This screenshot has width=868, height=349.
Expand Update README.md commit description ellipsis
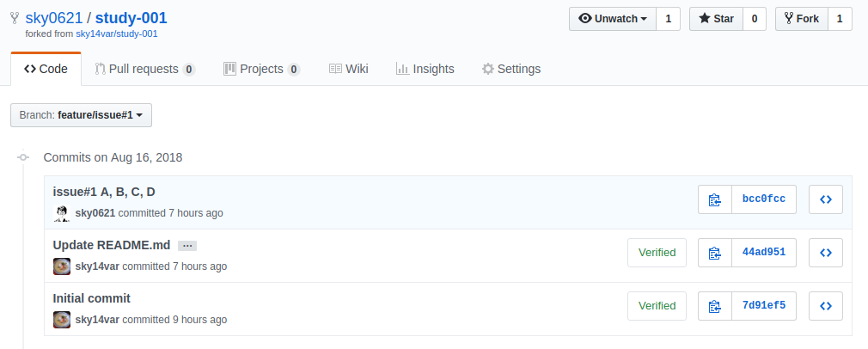coord(187,246)
